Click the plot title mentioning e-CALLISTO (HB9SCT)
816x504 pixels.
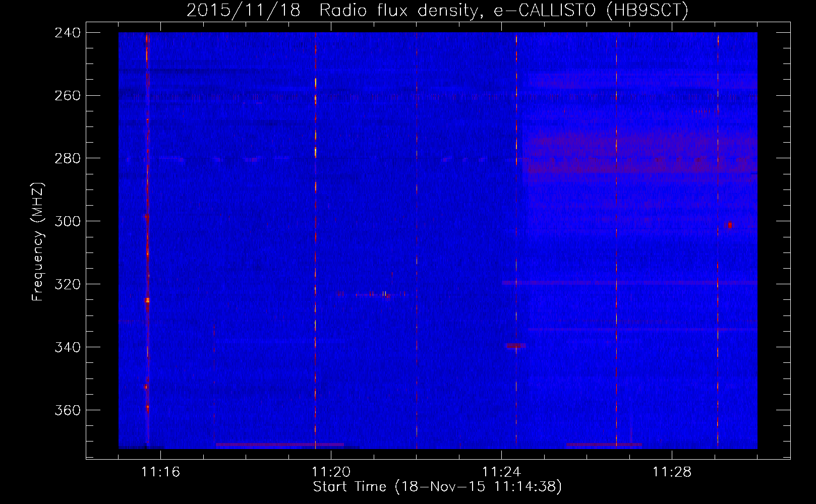tap(437, 10)
